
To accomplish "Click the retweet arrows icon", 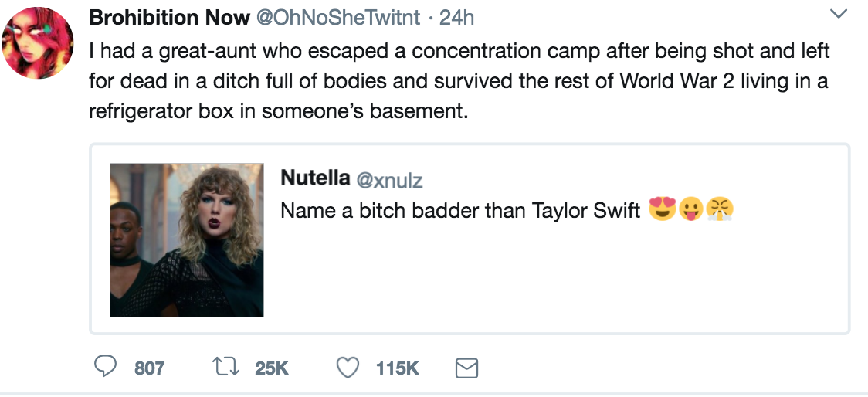I will coord(226,368).
